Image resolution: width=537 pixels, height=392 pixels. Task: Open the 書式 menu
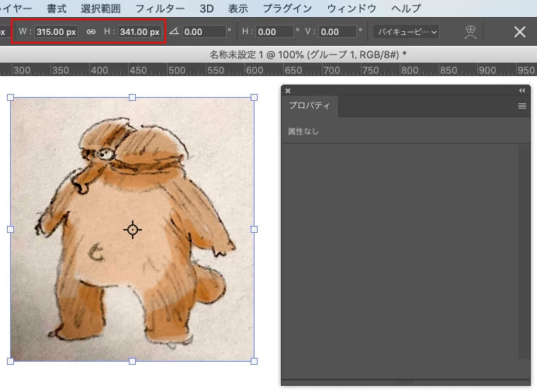57,9
